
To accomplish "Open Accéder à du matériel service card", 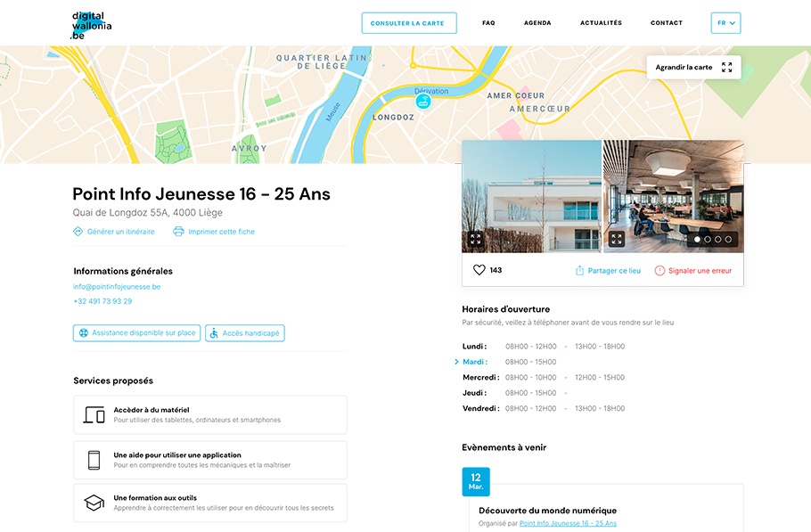I will point(210,414).
